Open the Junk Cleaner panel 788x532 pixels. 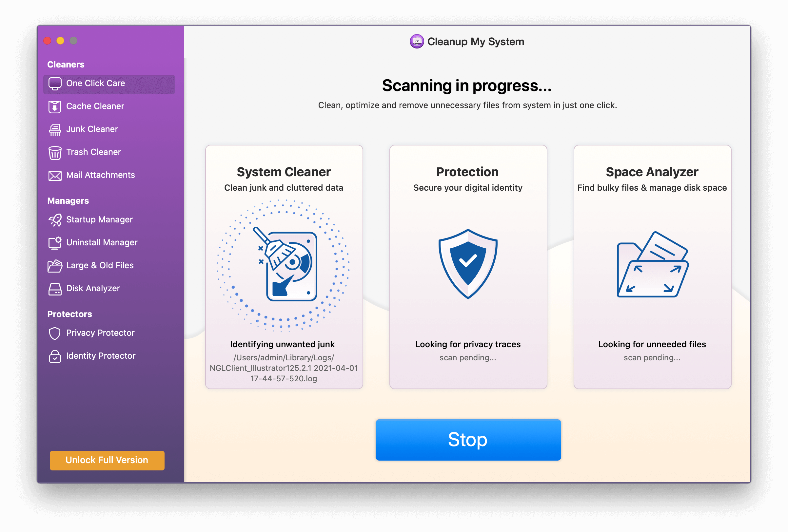coord(91,129)
